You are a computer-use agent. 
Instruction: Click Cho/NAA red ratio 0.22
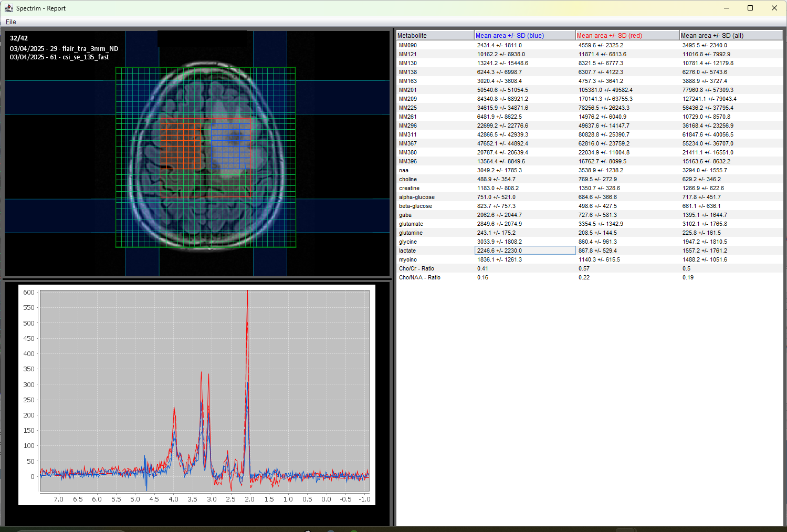click(x=584, y=277)
